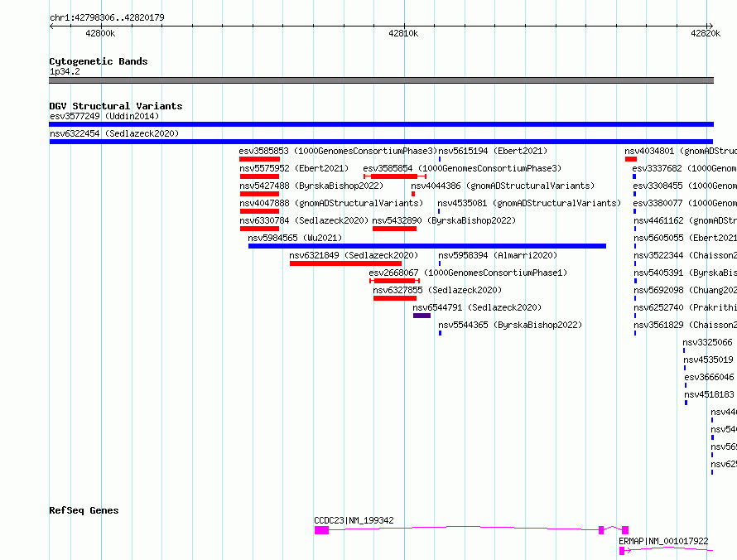
Task: Click nsv4461162 variant label
Action: [686, 220]
